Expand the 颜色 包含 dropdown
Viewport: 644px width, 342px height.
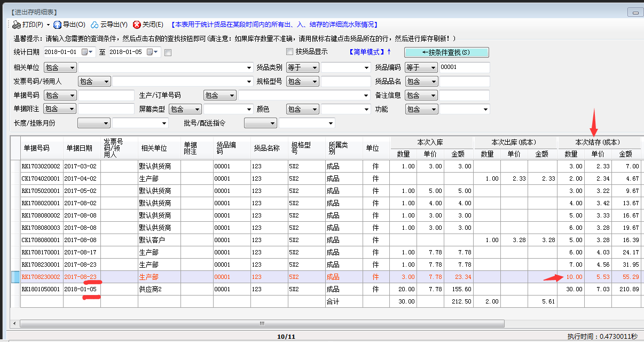pos(302,108)
